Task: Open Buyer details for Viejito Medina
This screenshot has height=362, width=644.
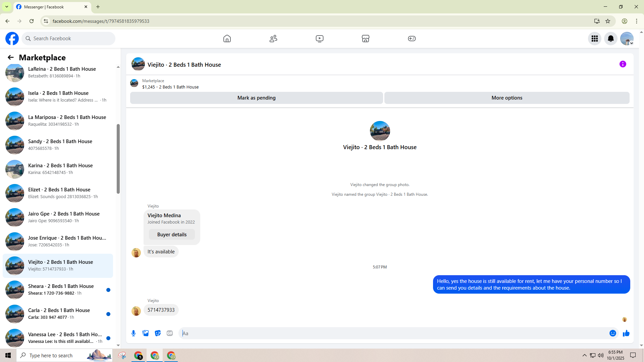Action: (x=172, y=235)
